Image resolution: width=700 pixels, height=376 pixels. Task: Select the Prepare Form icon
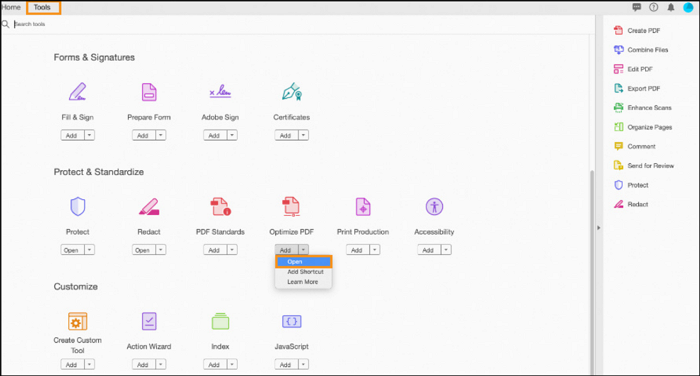coord(149,92)
